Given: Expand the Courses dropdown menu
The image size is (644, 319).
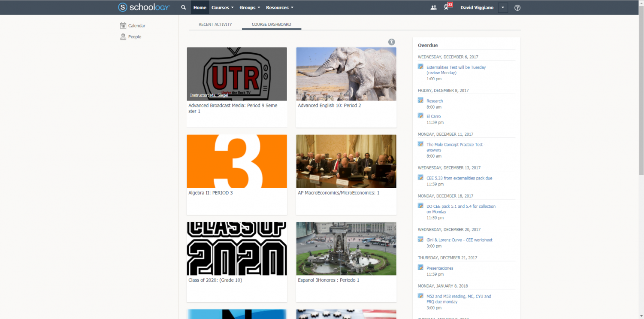Looking at the screenshot, I should click(223, 7).
